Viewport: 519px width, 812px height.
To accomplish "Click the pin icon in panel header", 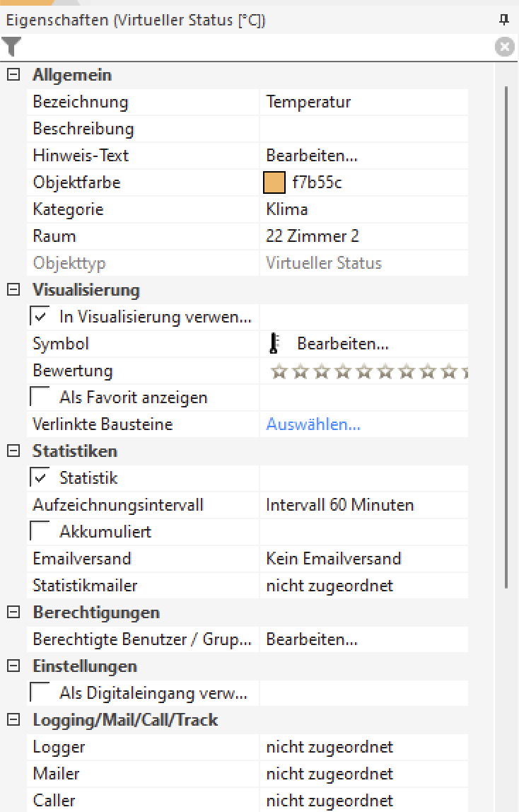I will click(503, 20).
